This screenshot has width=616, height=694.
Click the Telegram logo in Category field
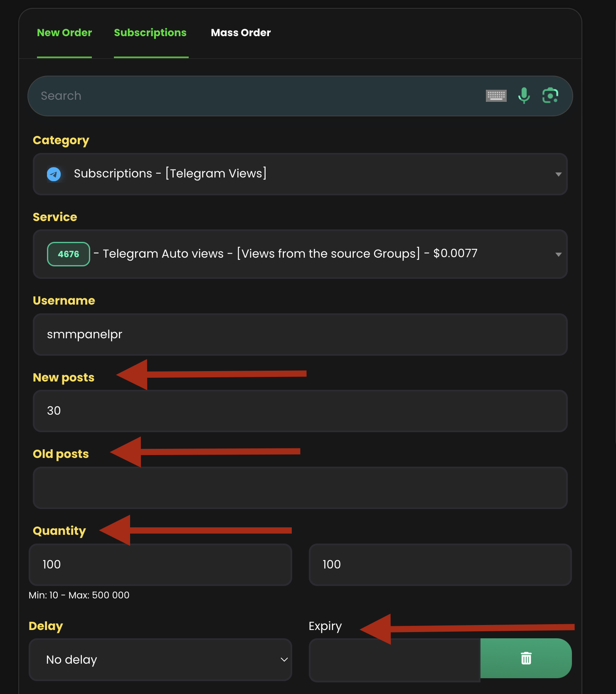pos(54,174)
